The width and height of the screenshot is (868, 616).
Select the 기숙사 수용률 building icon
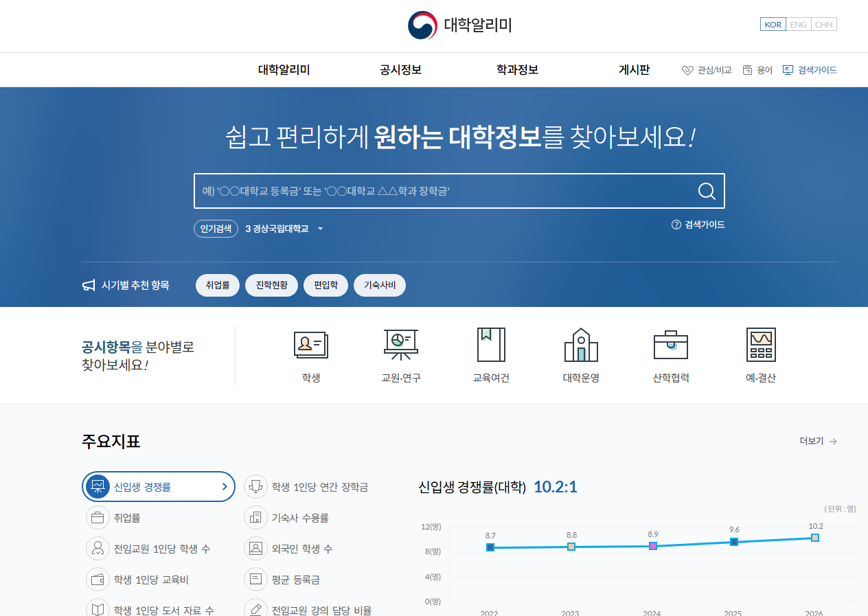255,518
